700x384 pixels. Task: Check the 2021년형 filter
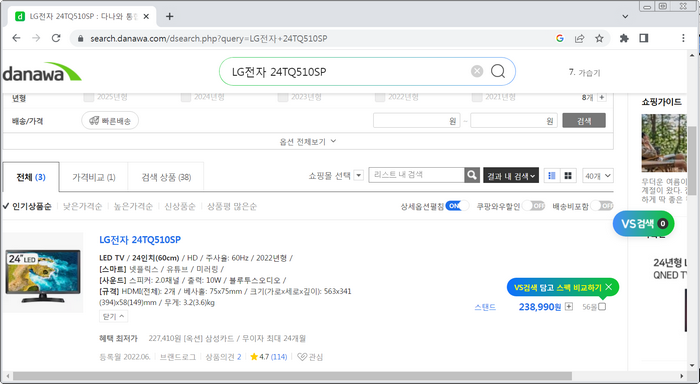point(477,97)
